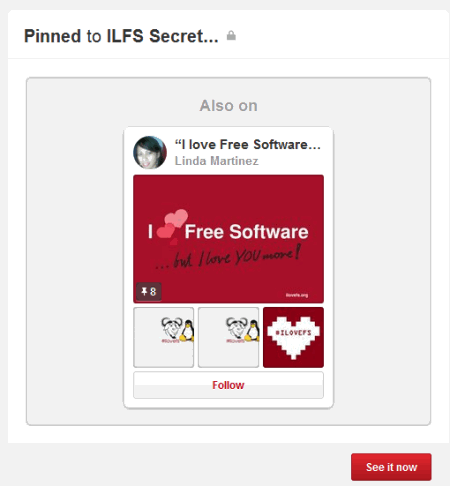Open the large Free Software cover image
Viewport: 450px width, 486px height.
pos(228,239)
